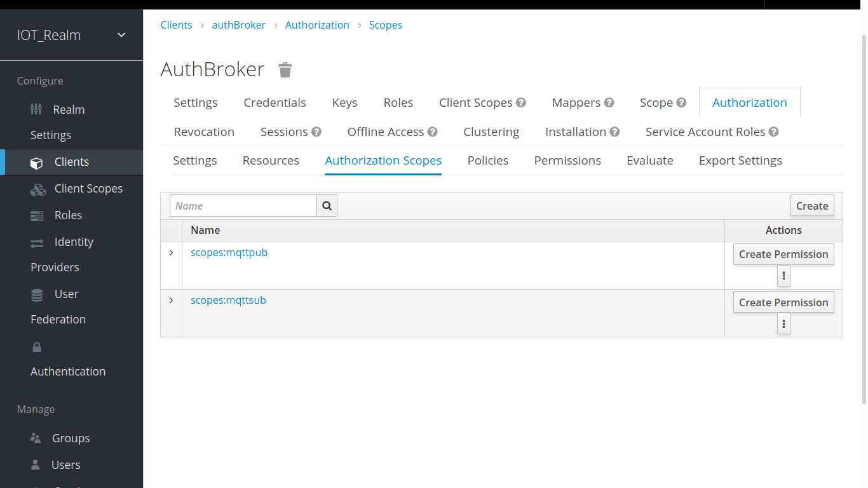Focus the Name search field
Image resolution: width=868 pixels, height=488 pixels.
pos(243,206)
